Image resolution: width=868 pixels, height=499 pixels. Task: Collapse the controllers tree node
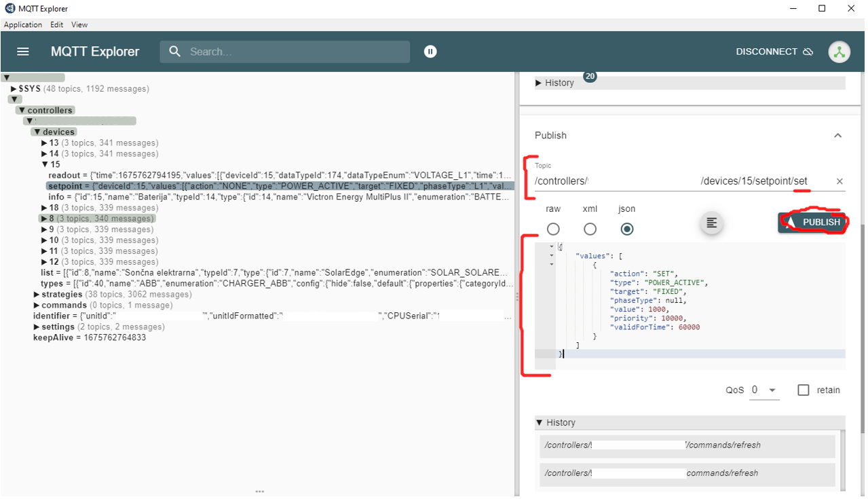click(22, 110)
